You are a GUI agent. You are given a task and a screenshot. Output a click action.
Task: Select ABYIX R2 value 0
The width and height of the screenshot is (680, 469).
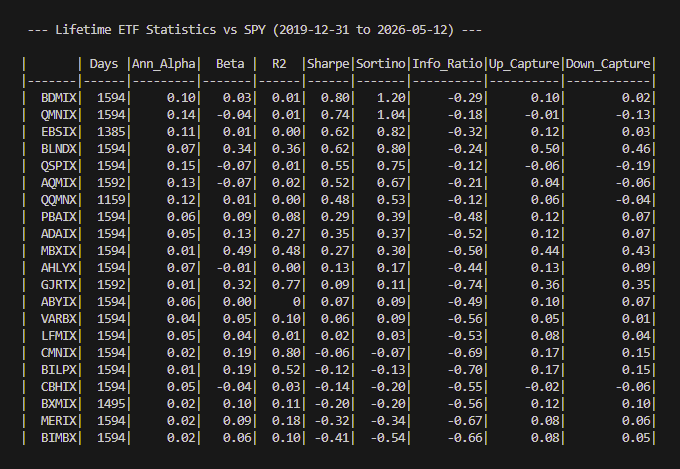tap(297, 302)
